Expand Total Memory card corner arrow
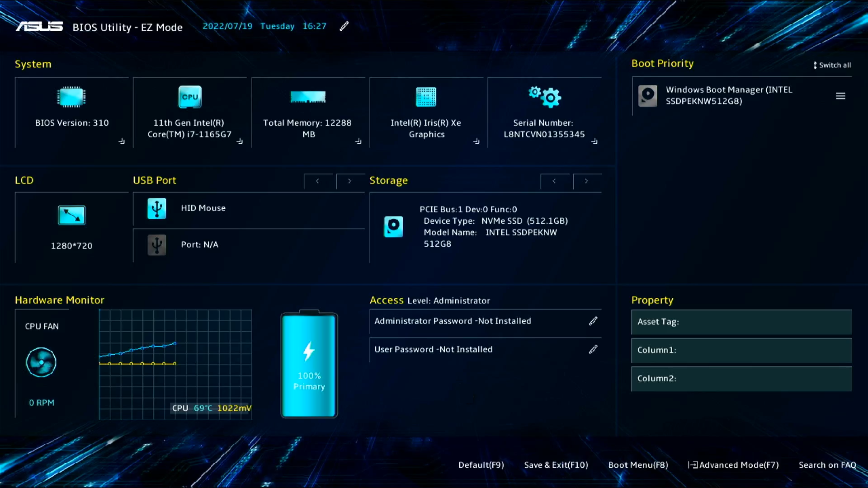Image resolution: width=868 pixels, height=488 pixels. tap(358, 141)
